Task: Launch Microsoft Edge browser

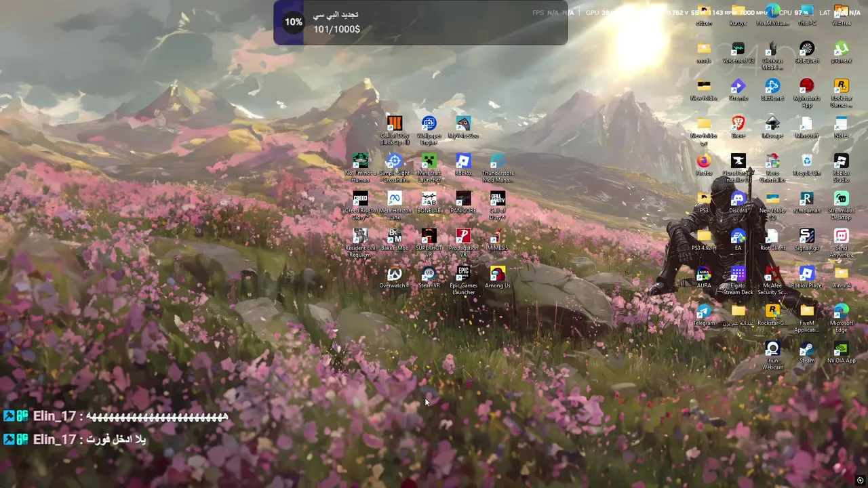Action: coord(841,310)
